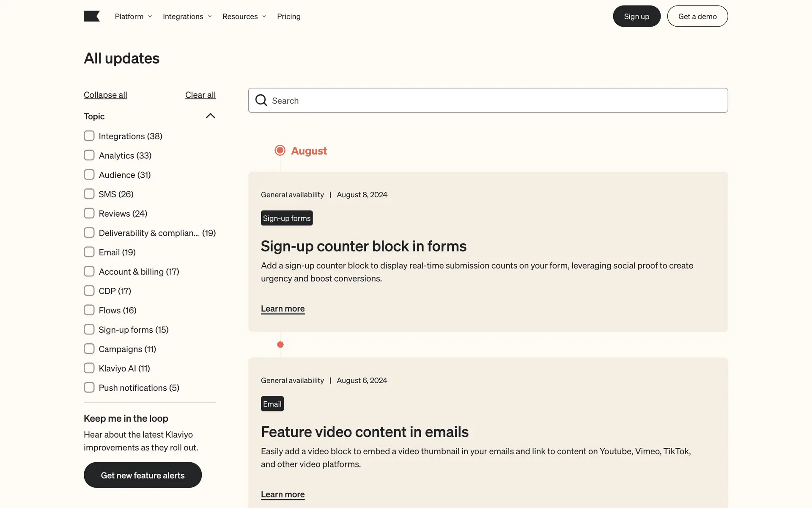812x508 pixels.
Task: Click the Clear all filters link
Action: [x=200, y=95]
